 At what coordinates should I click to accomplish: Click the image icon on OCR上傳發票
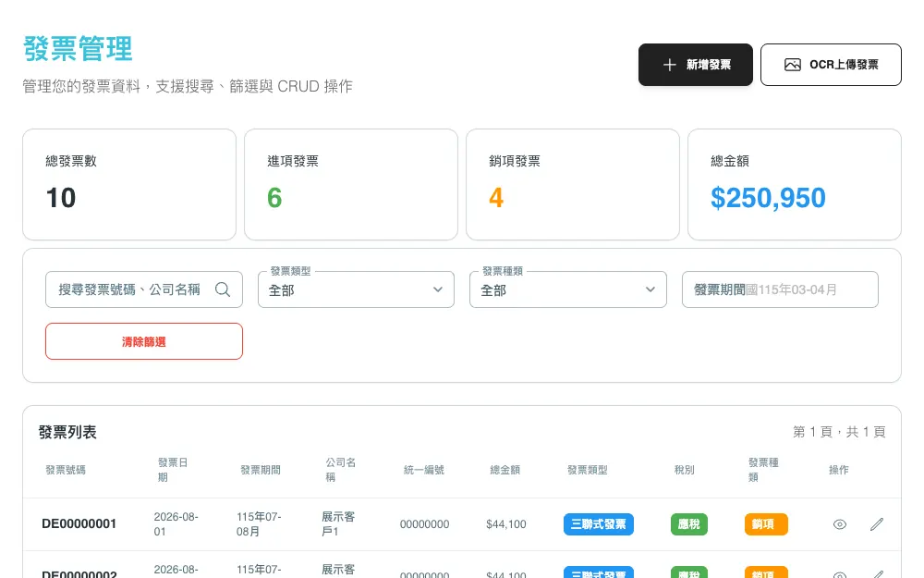pyautogui.click(x=793, y=65)
